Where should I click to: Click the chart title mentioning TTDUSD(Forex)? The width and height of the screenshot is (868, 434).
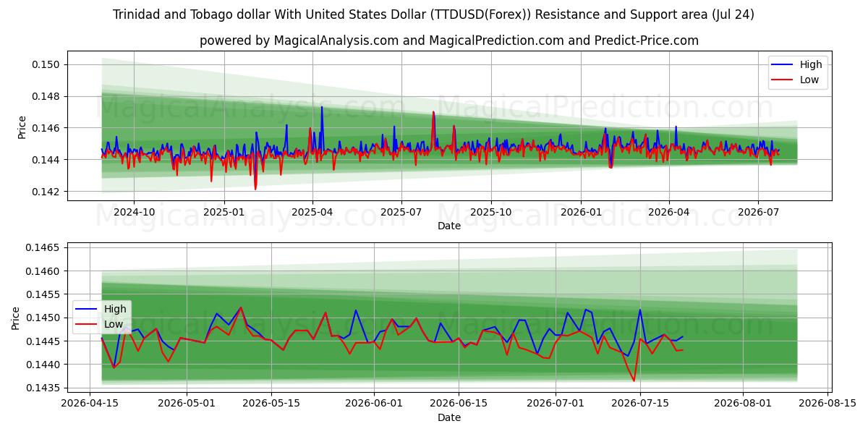point(434,14)
